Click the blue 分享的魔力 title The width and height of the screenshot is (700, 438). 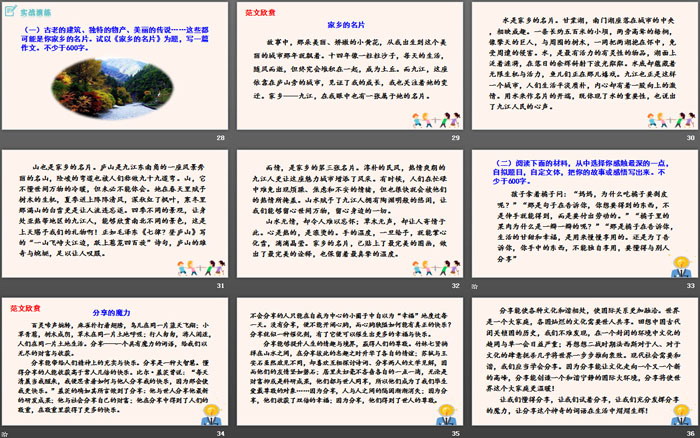point(112,313)
